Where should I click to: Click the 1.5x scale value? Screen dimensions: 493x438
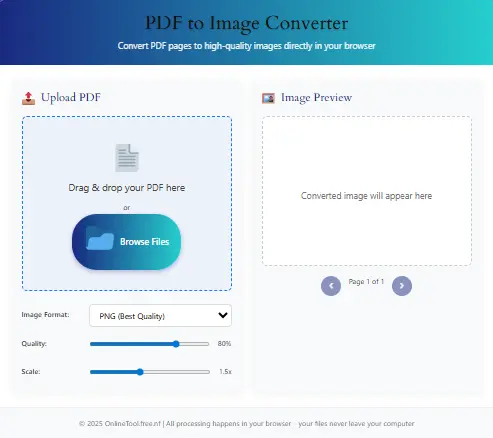tap(225, 371)
